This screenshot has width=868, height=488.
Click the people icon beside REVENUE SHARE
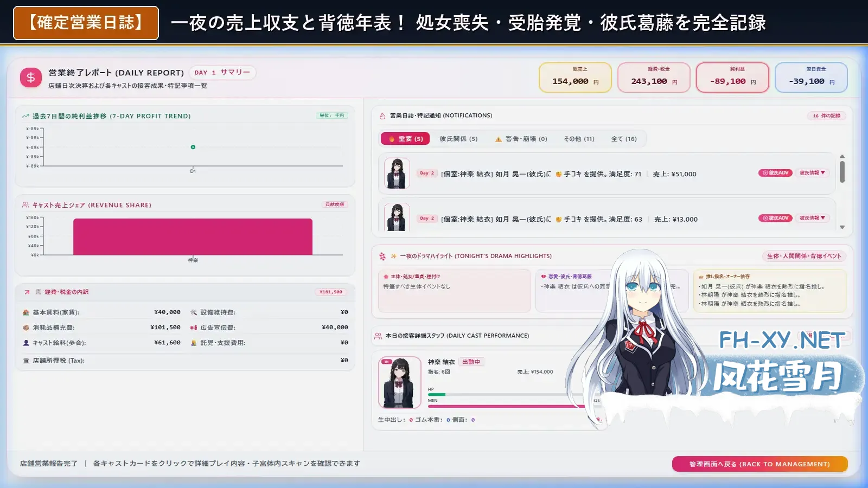(x=25, y=205)
